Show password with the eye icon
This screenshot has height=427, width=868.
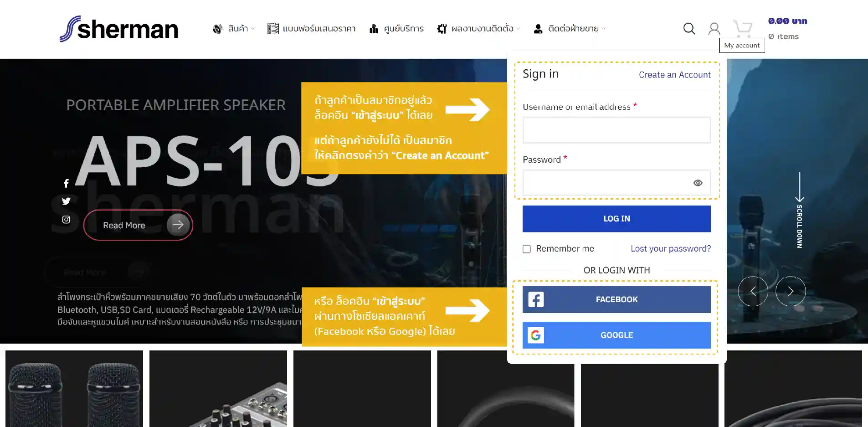(x=698, y=183)
